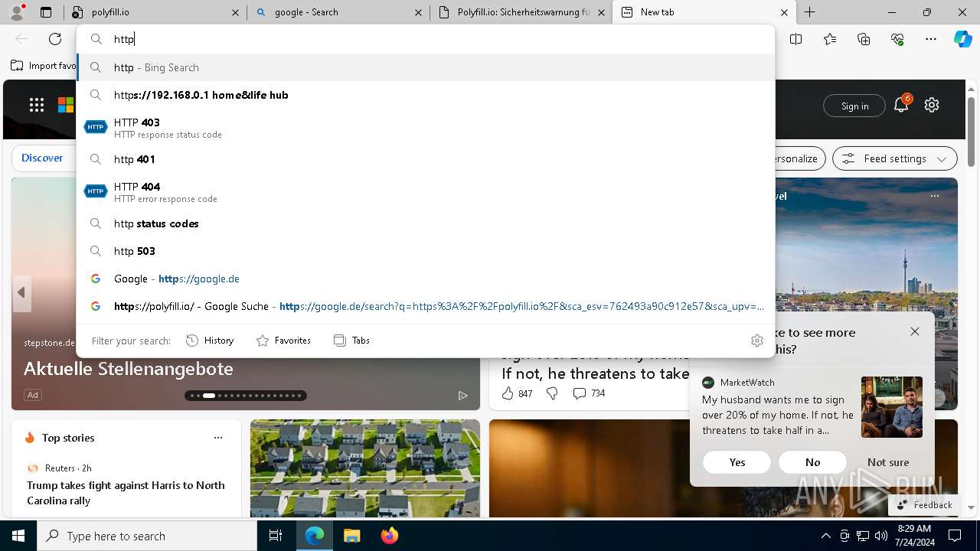Filter search suggestions by History
Screen dimensions: 980x551
pyautogui.click(x=210, y=341)
